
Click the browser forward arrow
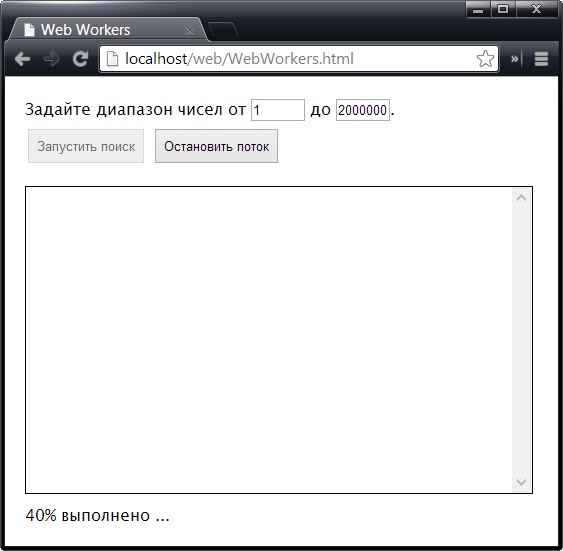coord(51,59)
